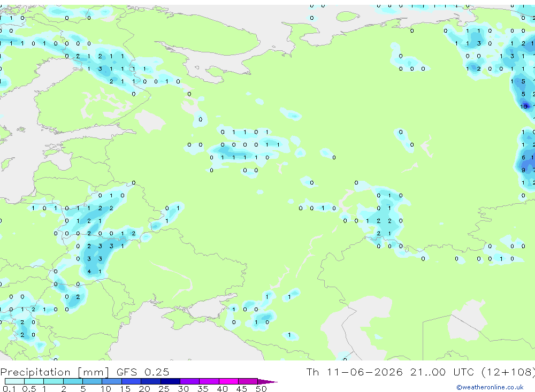This screenshot has height=392, width=535.
Task: Click the legend label '0.1'
Action: (x=9, y=389)
